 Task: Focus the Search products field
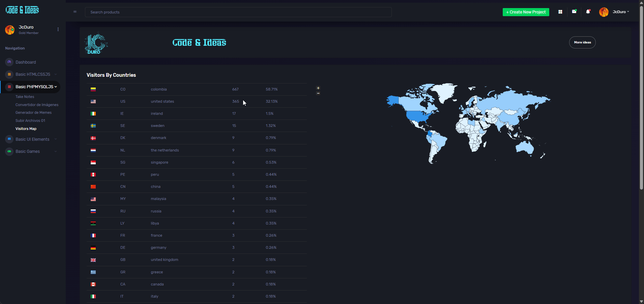coord(238,12)
